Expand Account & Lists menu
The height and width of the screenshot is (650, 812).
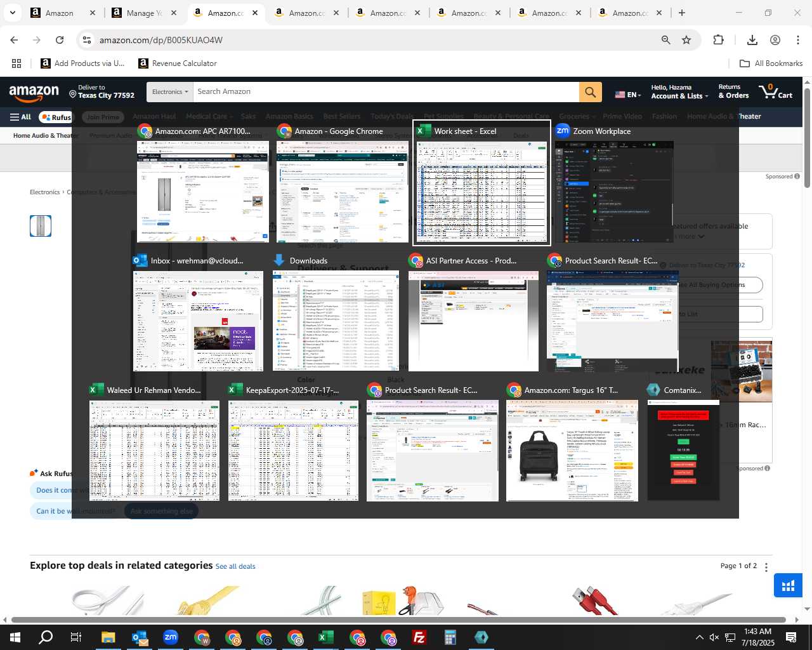[679, 91]
